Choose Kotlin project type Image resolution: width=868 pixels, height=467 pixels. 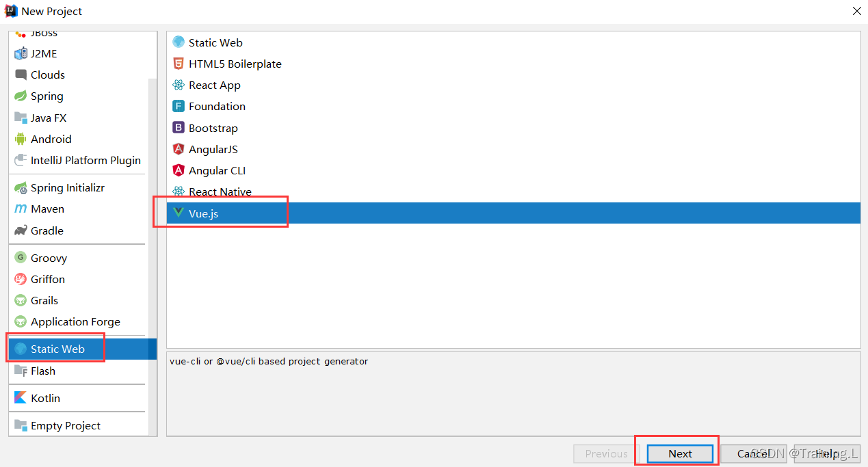[46, 398]
